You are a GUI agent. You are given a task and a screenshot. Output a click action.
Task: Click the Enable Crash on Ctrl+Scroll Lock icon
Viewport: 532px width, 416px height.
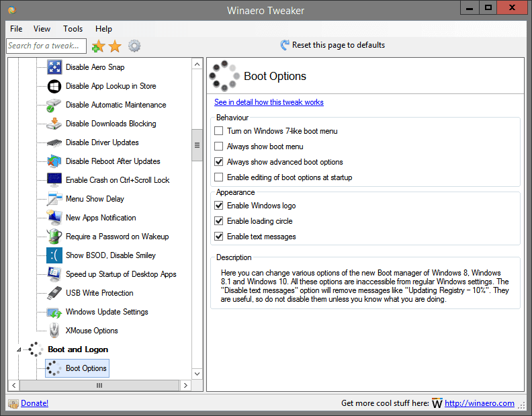click(54, 180)
